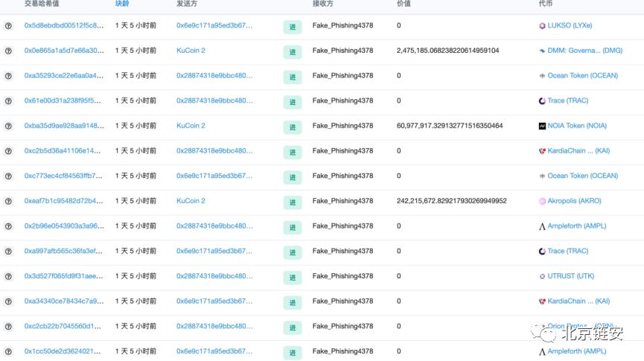Screen dimensions: 644x361
Task: Click the help icon for transaction 0x61e00d31a238f95f5
Action: click(8, 101)
